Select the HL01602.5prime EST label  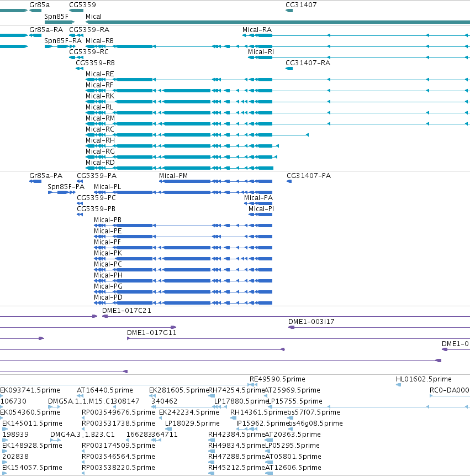click(424, 379)
